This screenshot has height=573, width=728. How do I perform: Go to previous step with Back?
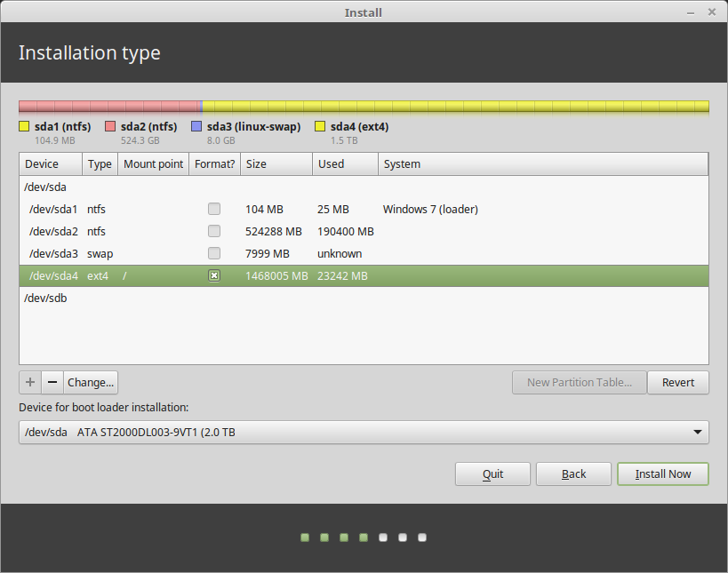pos(573,474)
